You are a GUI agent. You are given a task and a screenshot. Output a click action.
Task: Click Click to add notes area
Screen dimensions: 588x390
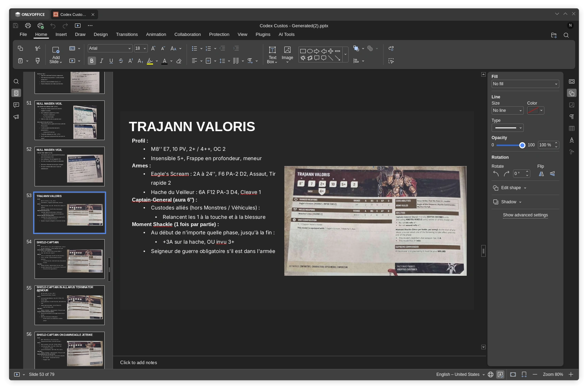(x=139, y=362)
